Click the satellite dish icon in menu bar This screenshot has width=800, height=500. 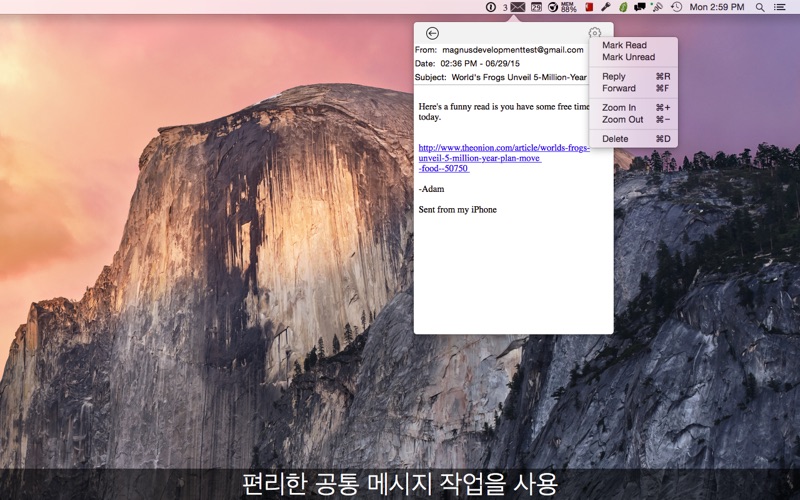(658, 7)
